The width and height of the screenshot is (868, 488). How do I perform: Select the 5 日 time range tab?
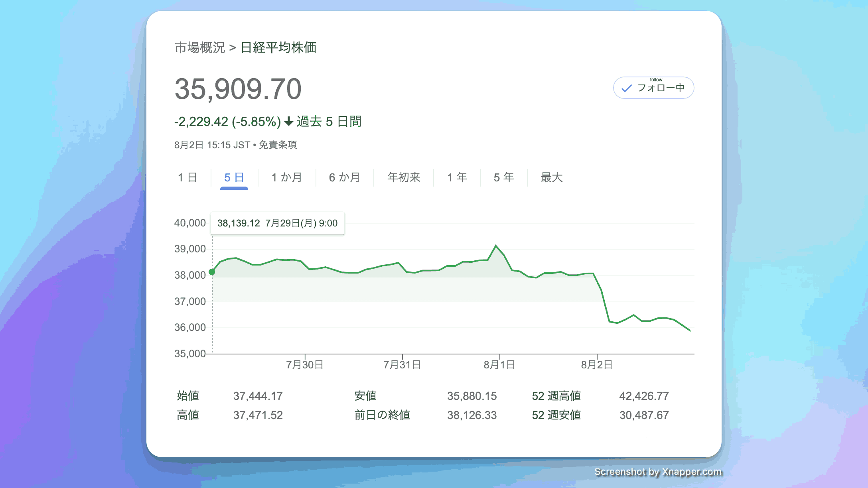pos(234,177)
